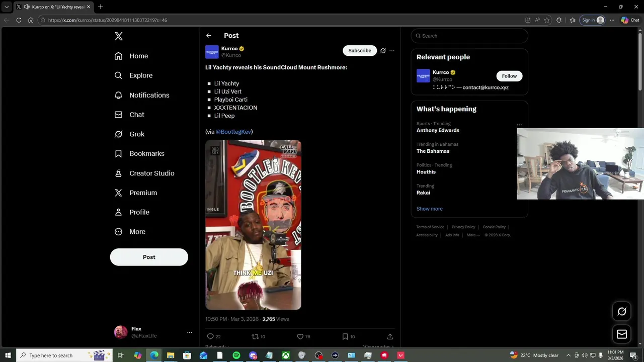644x362 pixels.
Task: Click the browser home icon
Action: [31, 20]
